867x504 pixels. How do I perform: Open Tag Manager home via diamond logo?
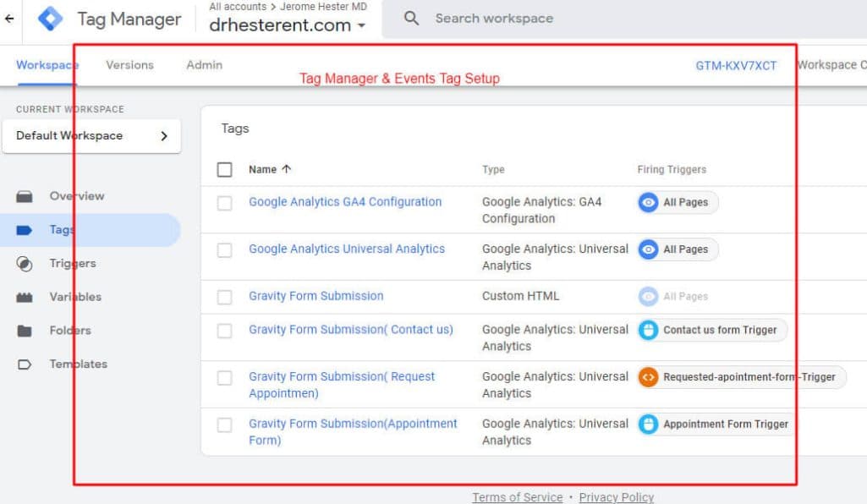(50, 19)
